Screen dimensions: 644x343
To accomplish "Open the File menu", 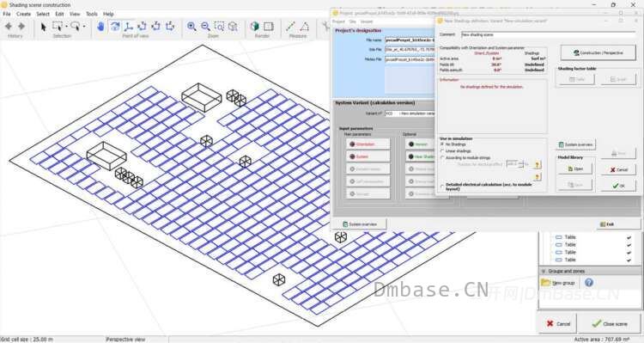I will (x=7, y=14).
